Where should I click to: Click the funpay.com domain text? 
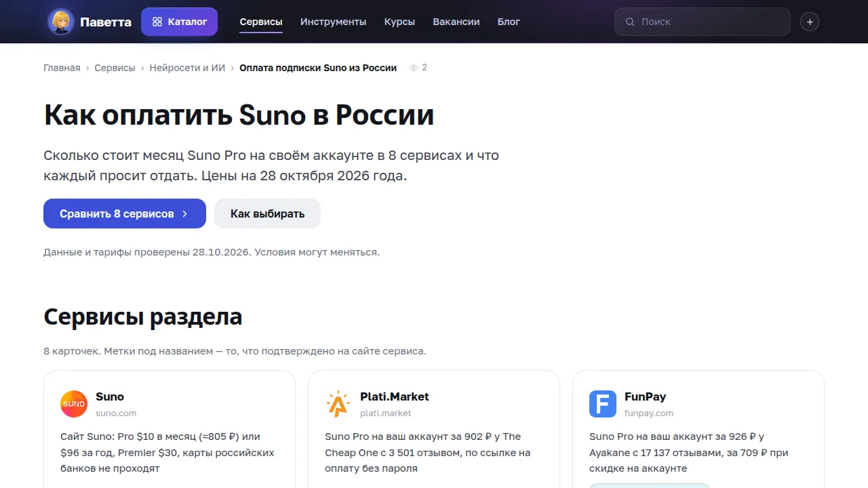(649, 413)
